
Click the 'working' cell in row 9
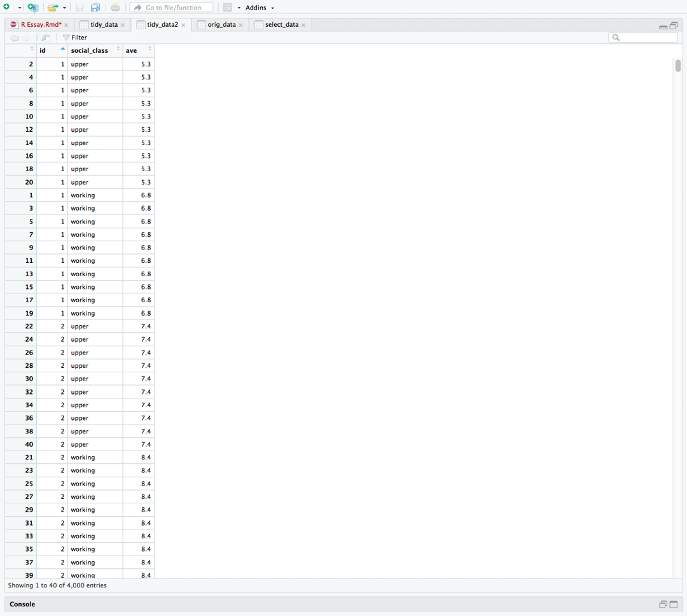95,248
